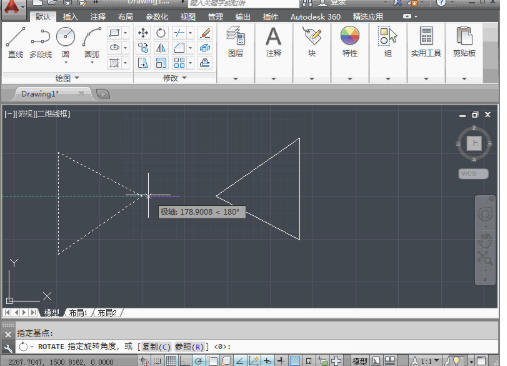Click the new drawing tab button
The height and width of the screenshot is (366, 507).
[x=103, y=94]
